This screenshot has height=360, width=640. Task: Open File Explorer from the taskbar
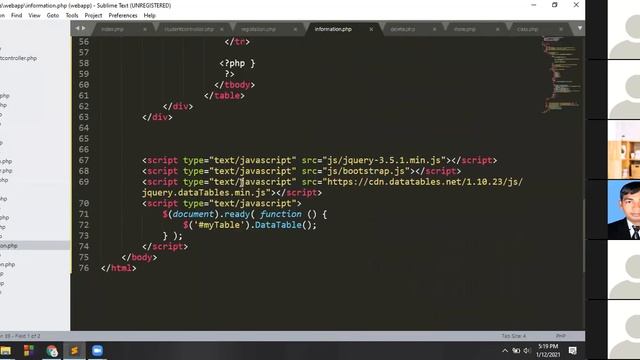click(6, 351)
